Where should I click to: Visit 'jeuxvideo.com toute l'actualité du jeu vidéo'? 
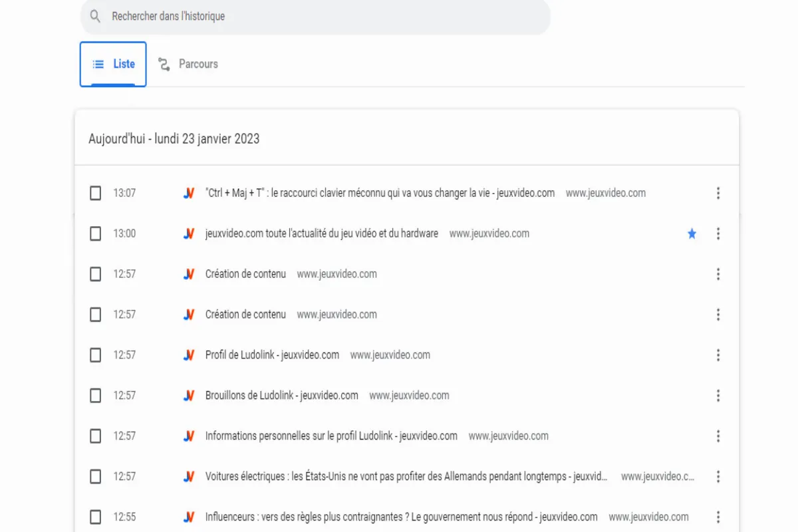point(321,233)
